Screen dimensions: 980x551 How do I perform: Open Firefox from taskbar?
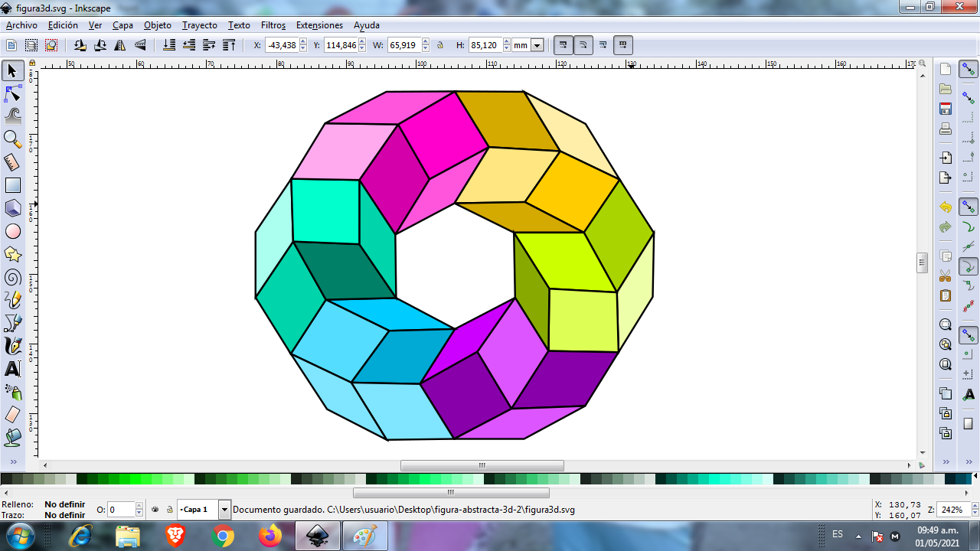[269, 536]
